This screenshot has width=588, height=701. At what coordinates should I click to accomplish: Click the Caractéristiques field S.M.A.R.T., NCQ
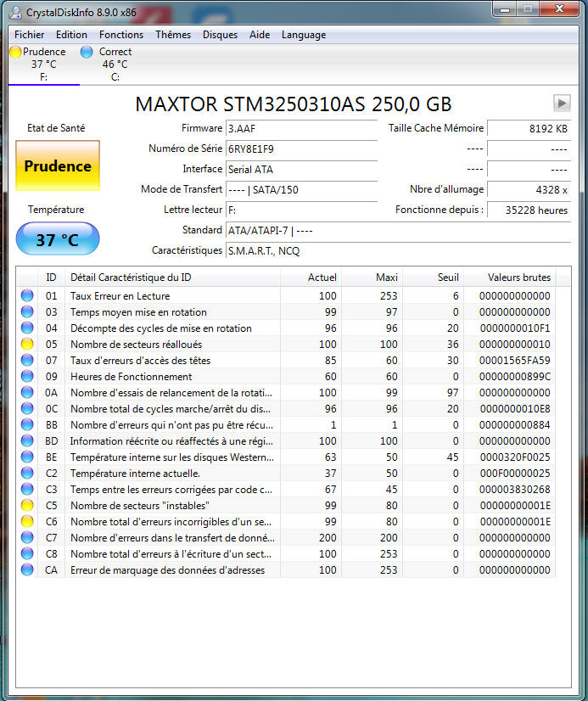[x=398, y=251]
